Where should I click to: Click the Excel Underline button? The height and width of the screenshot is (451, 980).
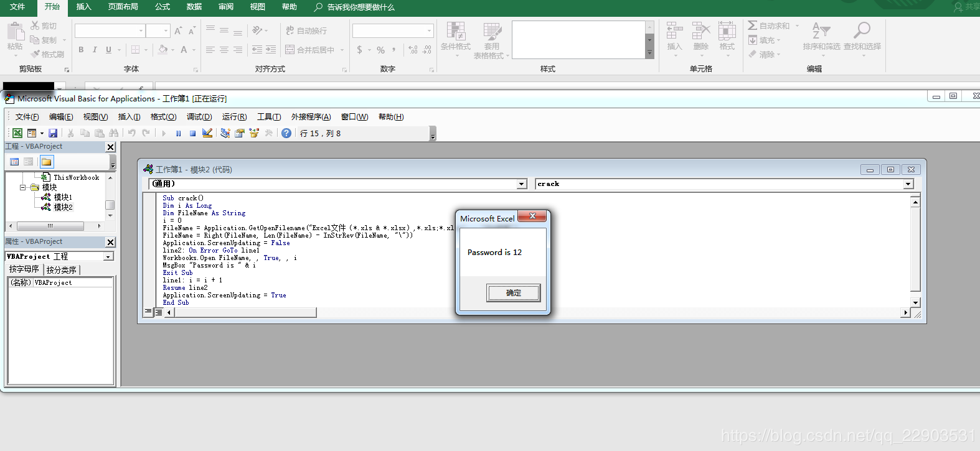tap(108, 50)
